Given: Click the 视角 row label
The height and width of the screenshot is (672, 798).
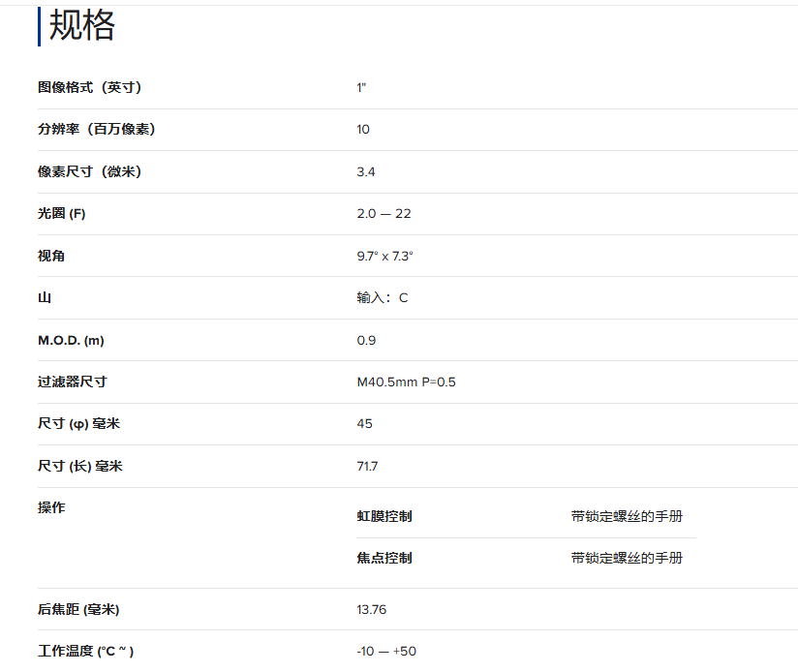Looking at the screenshot, I should 51,256.
